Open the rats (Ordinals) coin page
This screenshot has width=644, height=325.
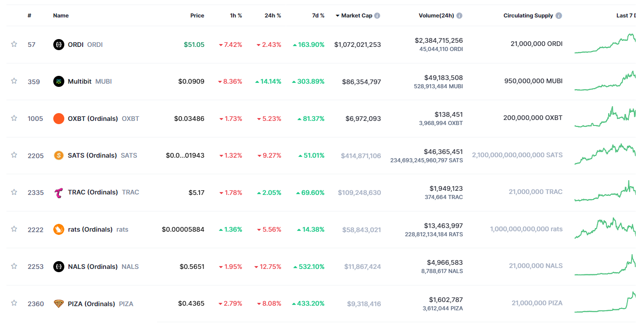90,229
